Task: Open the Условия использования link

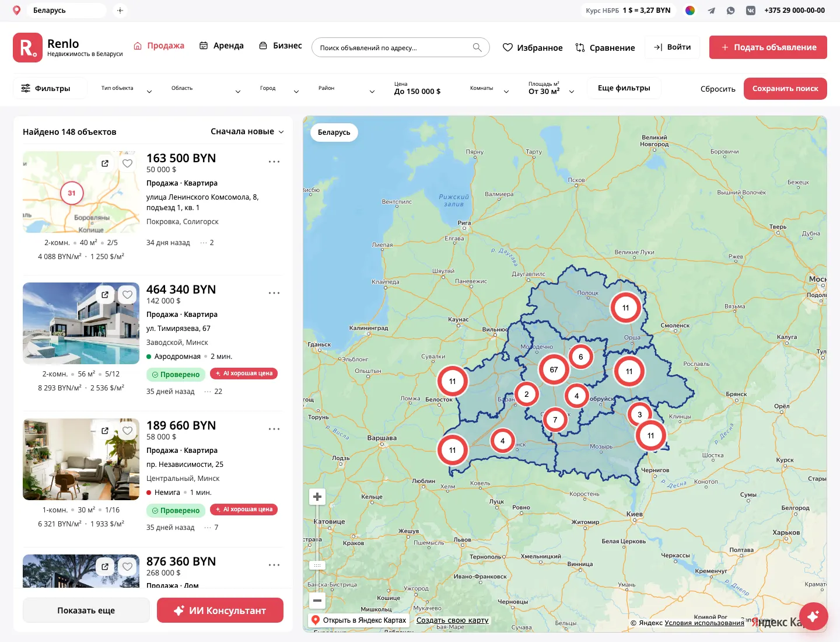Action: click(x=704, y=623)
